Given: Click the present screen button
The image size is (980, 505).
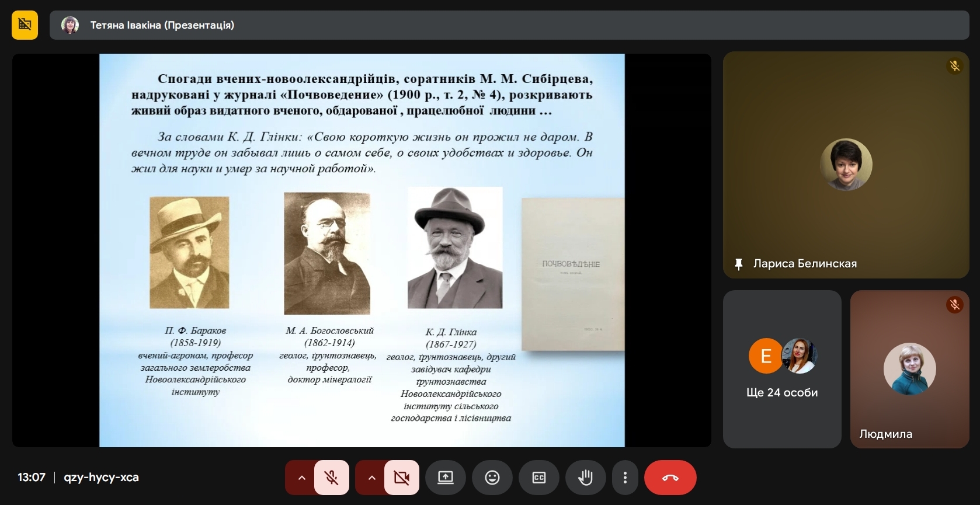Looking at the screenshot, I should pyautogui.click(x=445, y=478).
